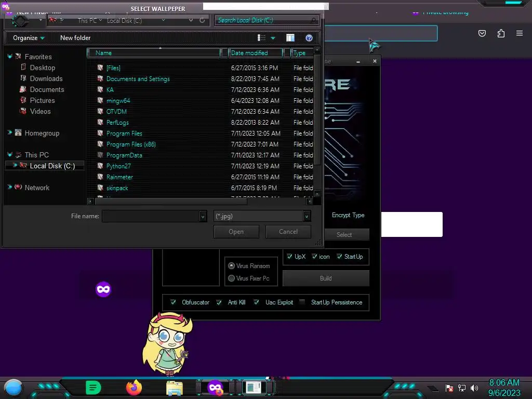Screen dimensions: 532x399
Task: Select Documents and Settings folder icon
Action: point(100,78)
